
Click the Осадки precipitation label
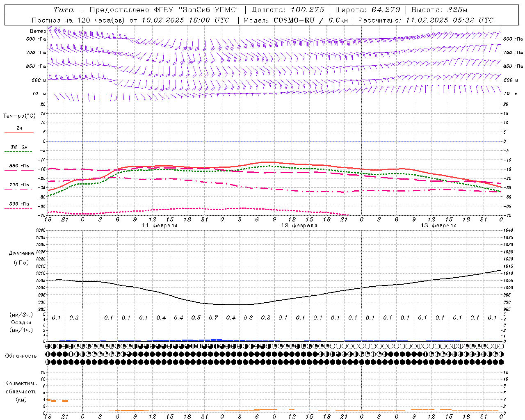[21, 322]
